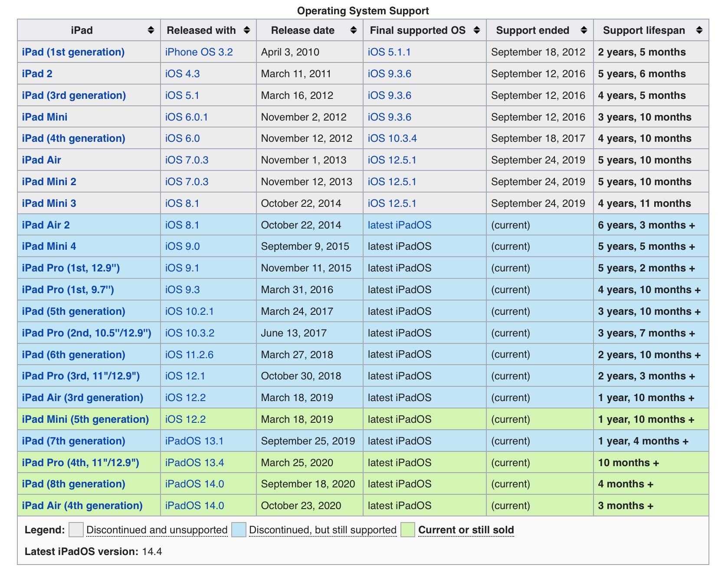Viewport: 728px width, 578px height.
Task: Sort by Release date column arrows
Action: [x=354, y=30]
